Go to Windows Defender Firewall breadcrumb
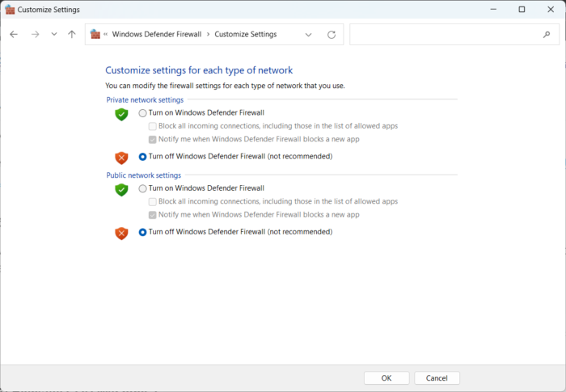 [x=157, y=35]
